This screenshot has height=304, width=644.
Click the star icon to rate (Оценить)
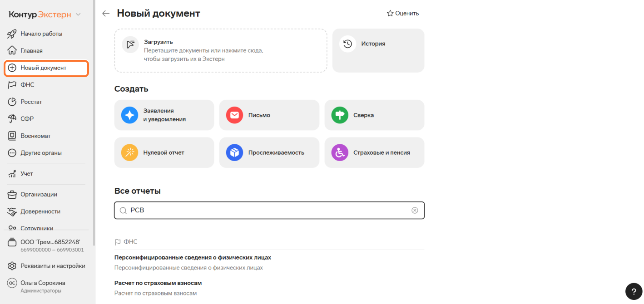click(390, 14)
